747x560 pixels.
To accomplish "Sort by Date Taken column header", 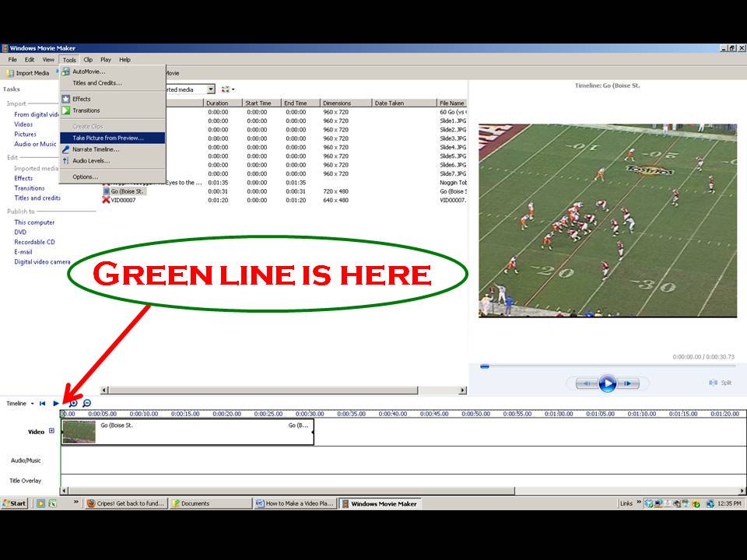I will [404, 103].
